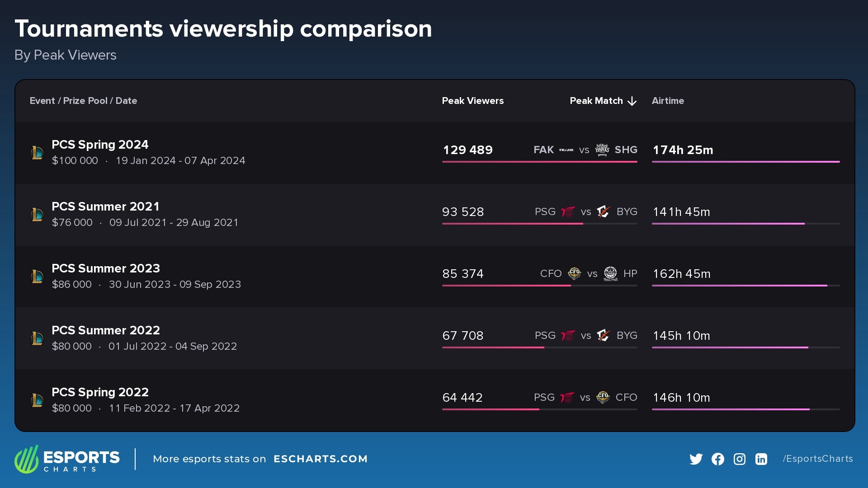Click the BYG logo in PCS Summer 2021 row
This screenshot has width=868, height=488.
coord(604,211)
